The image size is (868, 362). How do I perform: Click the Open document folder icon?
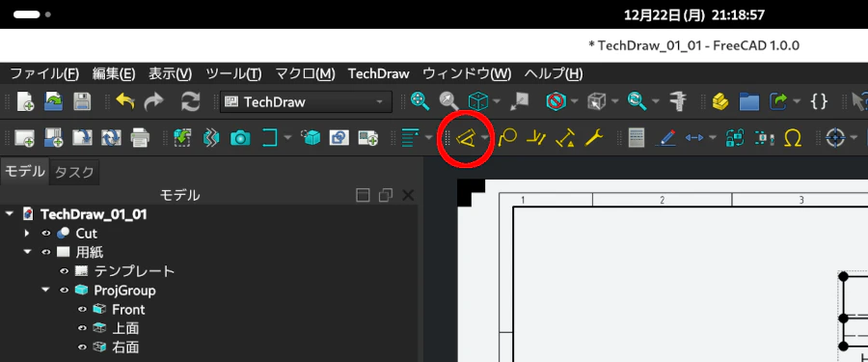click(54, 101)
